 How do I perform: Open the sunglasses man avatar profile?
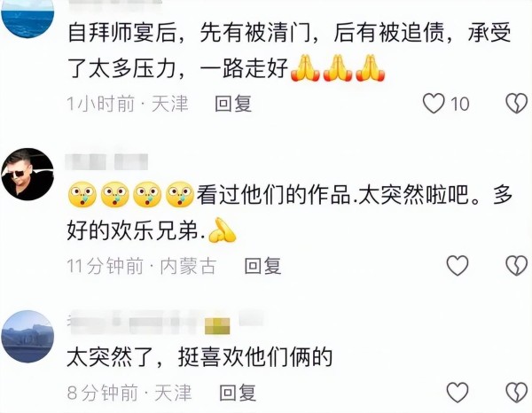click(x=27, y=174)
